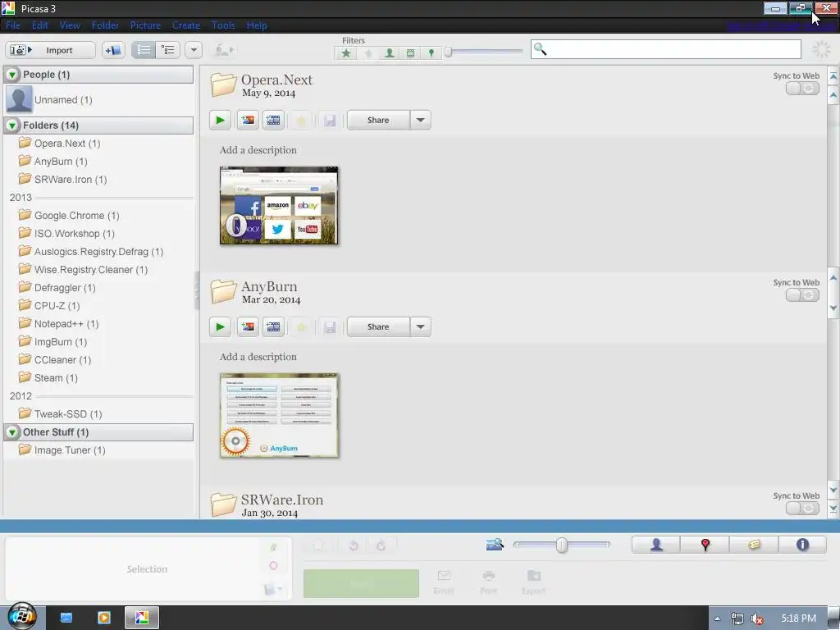Image resolution: width=840 pixels, height=630 pixels.
Task: Click into the search box
Action: pyautogui.click(x=666, y=49)
